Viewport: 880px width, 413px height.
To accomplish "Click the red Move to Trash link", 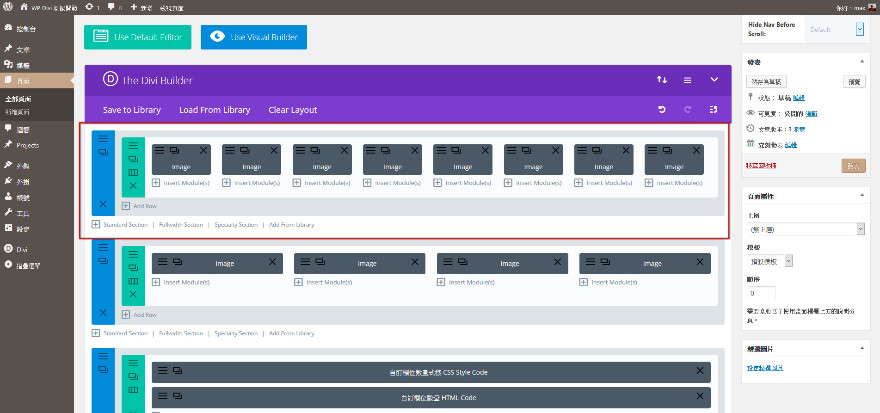I will pos(762,166).
